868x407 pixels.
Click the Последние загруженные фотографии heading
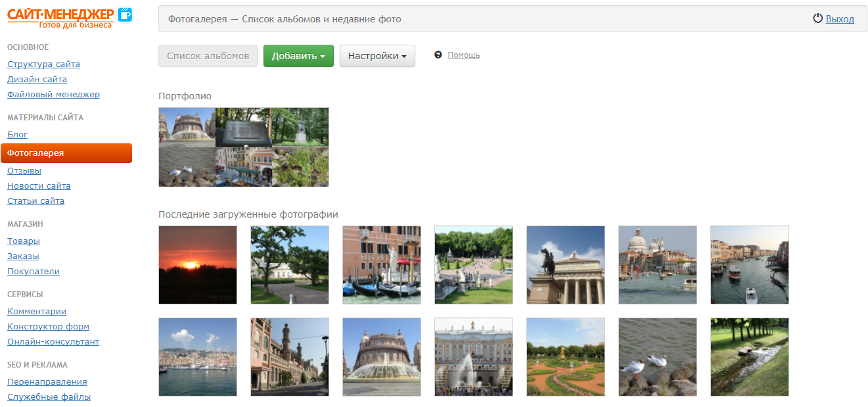(x=248, y=214)
